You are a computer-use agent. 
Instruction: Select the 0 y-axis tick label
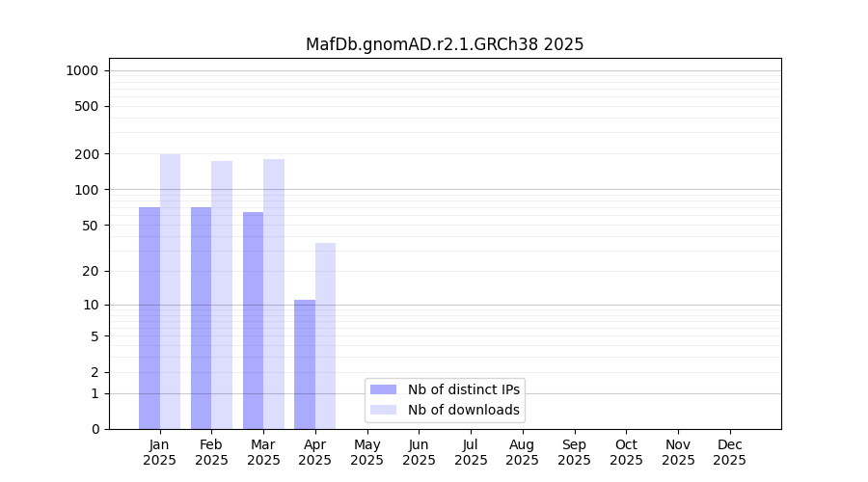click(x=95, y=429)
